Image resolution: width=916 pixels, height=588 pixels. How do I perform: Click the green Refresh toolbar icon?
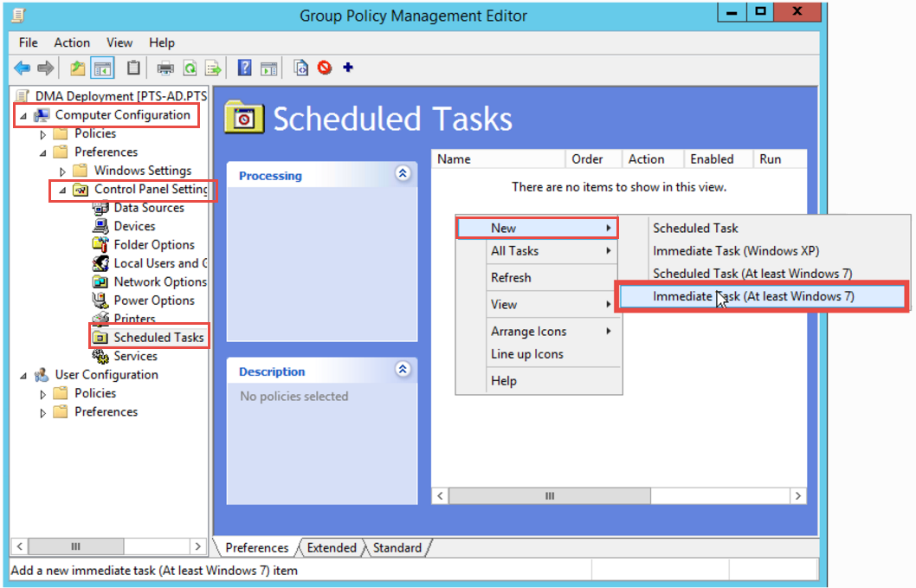click(189, 68)
